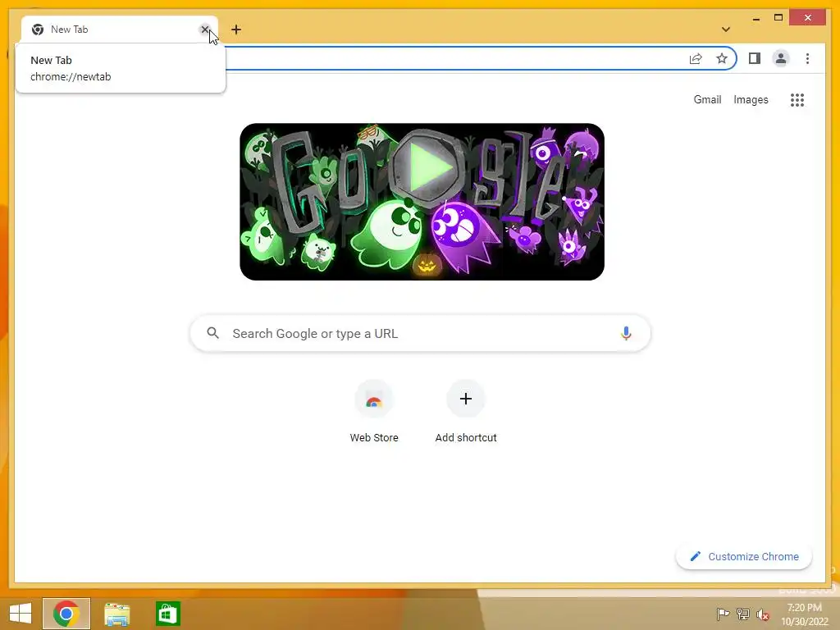Click the Search Google or type a URL box
This screenshot has width=840, height=630.
[421, 333]
